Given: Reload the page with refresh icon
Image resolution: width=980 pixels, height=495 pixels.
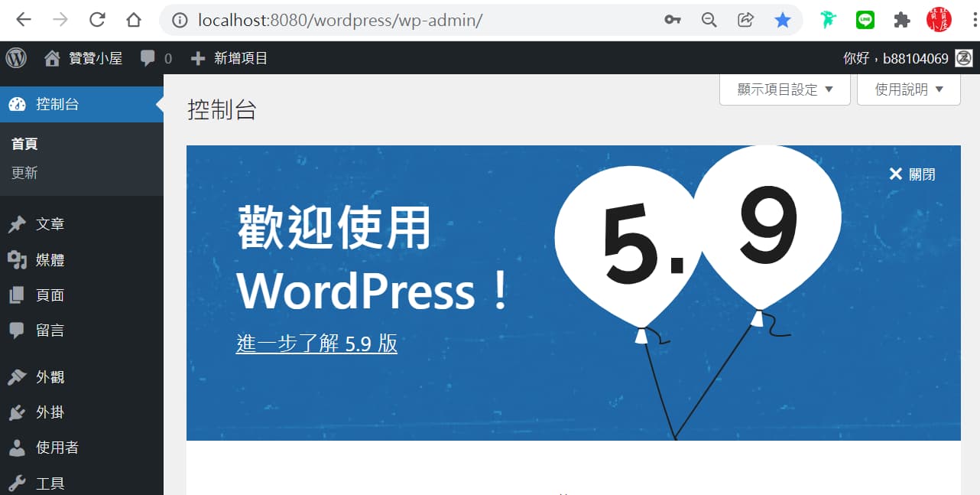Looking at the screenshot, I should pos(97,20).
